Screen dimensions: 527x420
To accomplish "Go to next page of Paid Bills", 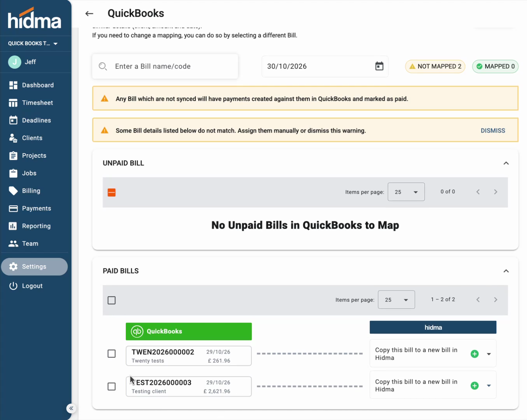I will [x=495, y=299].
